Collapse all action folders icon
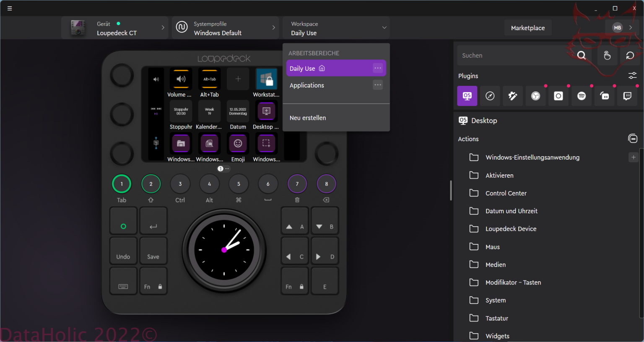This screenshot has height=342, width=644. [x=633, y=138]
